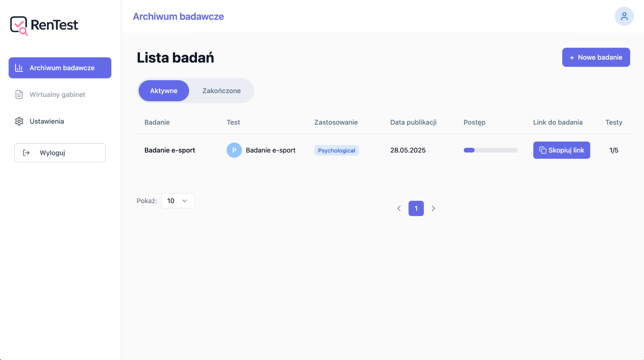This screenshot has height=360, width=644.
Task: Open the user profile icon top right
Action: (x=624, y=16)
